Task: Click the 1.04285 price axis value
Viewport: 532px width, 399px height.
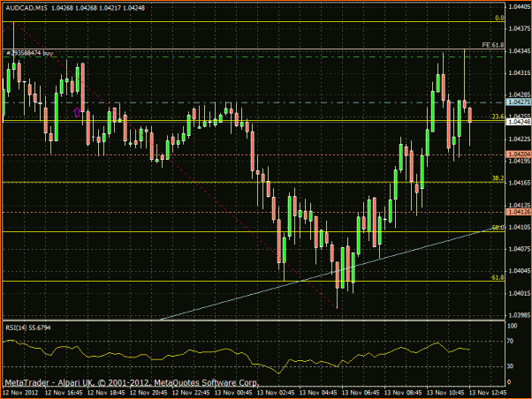Action: (x=519, y=94)
